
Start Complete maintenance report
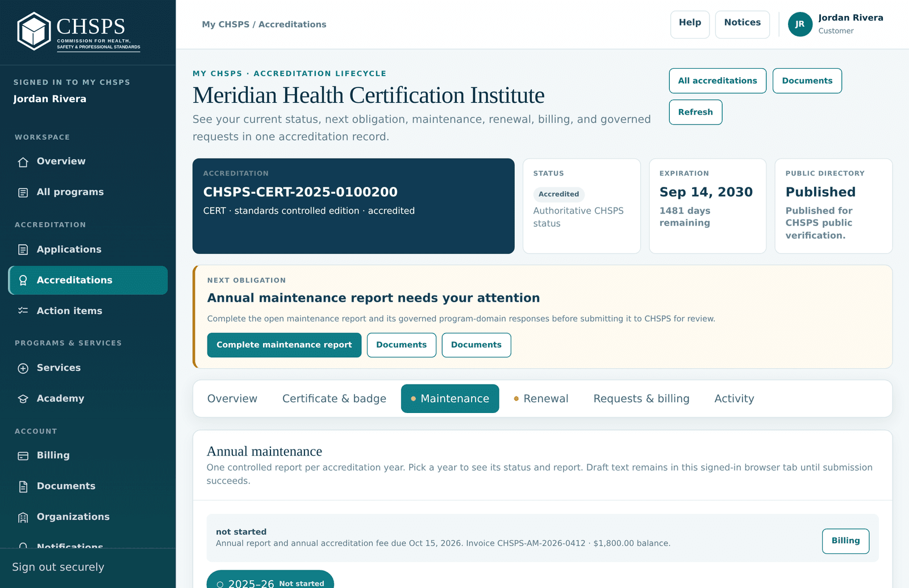point(284,345)
